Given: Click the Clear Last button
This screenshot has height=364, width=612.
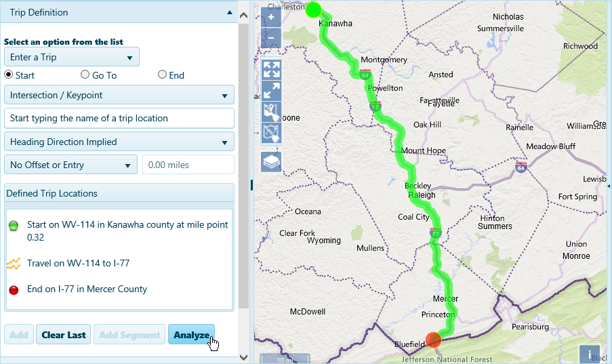Looking at the screenshot, I should point(63,335).
